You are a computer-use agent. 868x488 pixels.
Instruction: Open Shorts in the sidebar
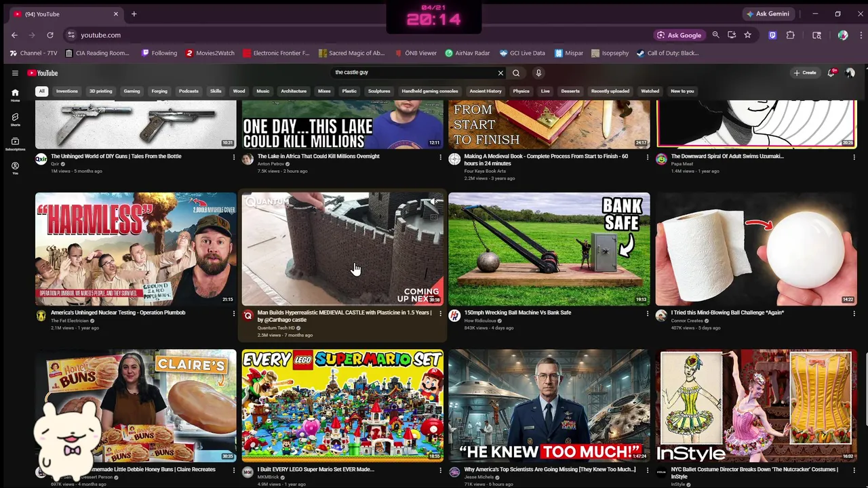(15, 119)
